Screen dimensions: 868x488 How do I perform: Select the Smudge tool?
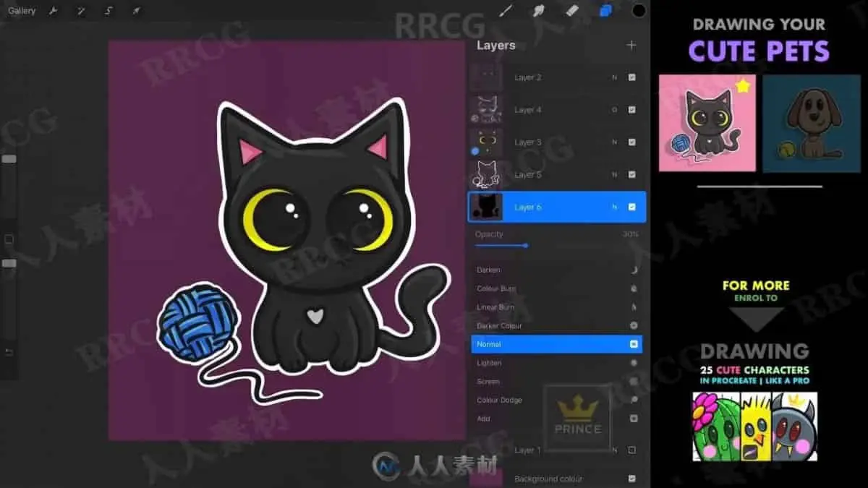click(x=539, y=10)
